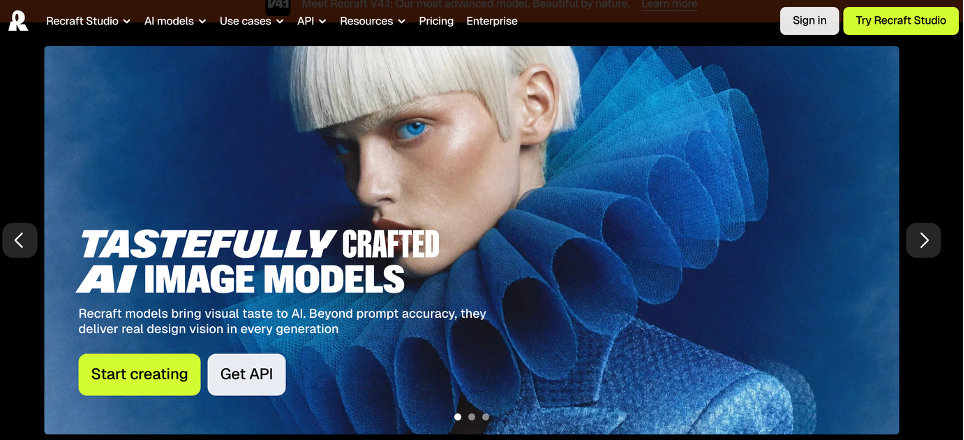964x440 pixels.
Task: Open the Pricing page
Action: coord(436,21)
